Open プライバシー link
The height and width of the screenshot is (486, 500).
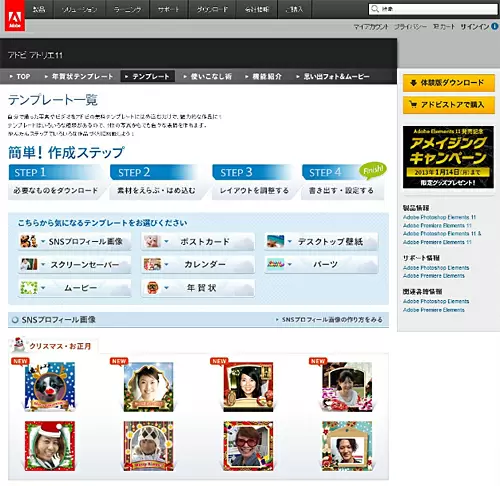tap(410, 27)
